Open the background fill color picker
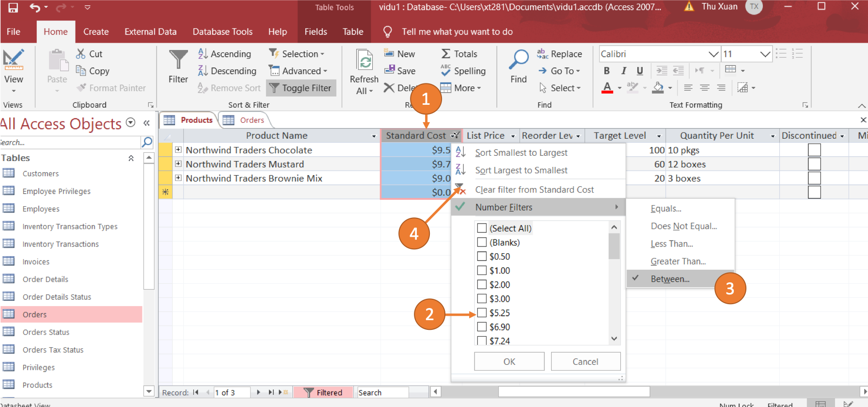The width and height of the screenshot is (868, 407). (670, 88)
